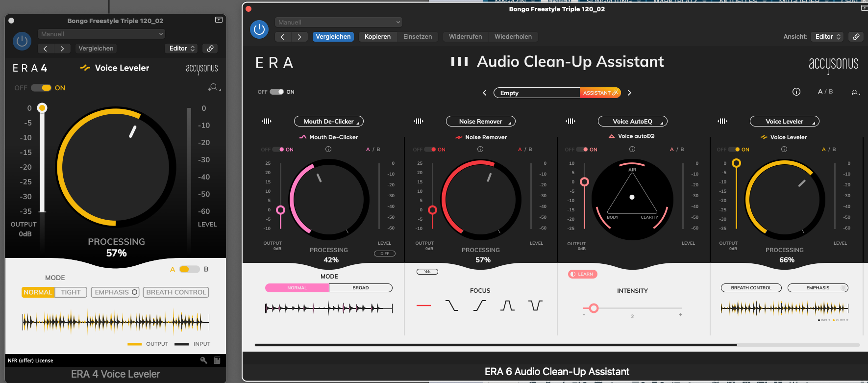This screenshot has height=383, width=868.
Task: Click the reorder handle above Voice Leveler module
Action: [722, 121]
